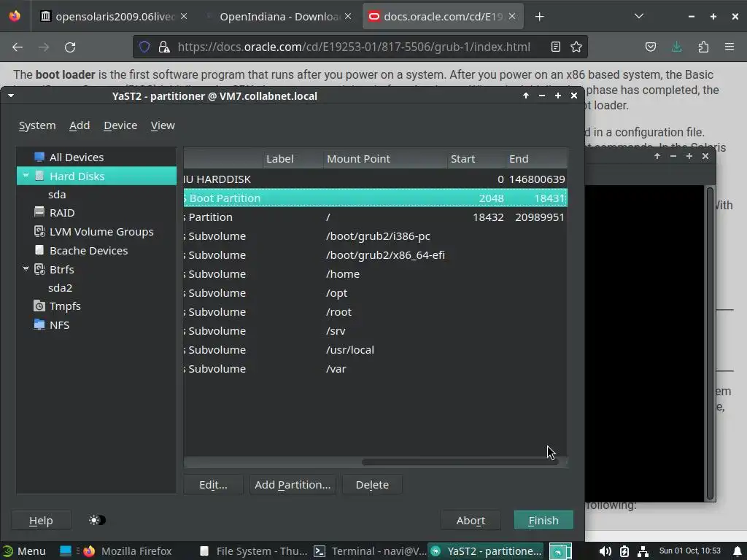Screen dimensions: 747x560
Task: Click the horizontal scrollbar of partition table
Action: pos(460,462)
